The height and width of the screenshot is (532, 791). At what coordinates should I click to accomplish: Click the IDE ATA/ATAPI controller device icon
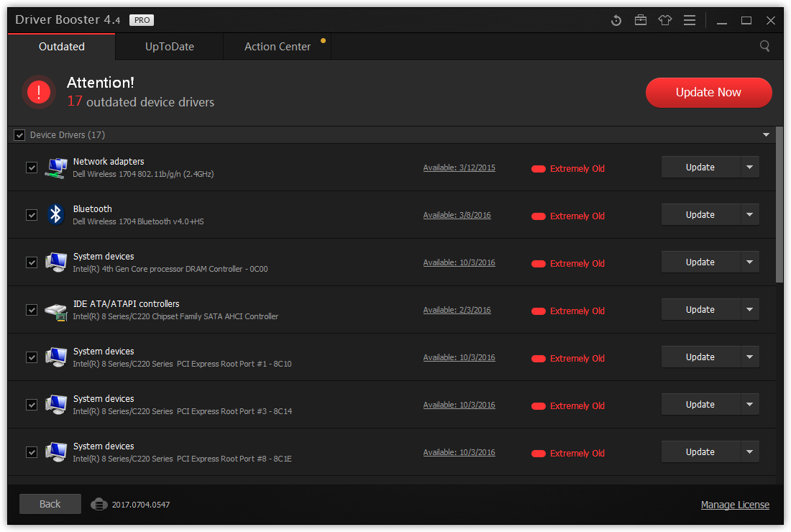tap(55, 309)
